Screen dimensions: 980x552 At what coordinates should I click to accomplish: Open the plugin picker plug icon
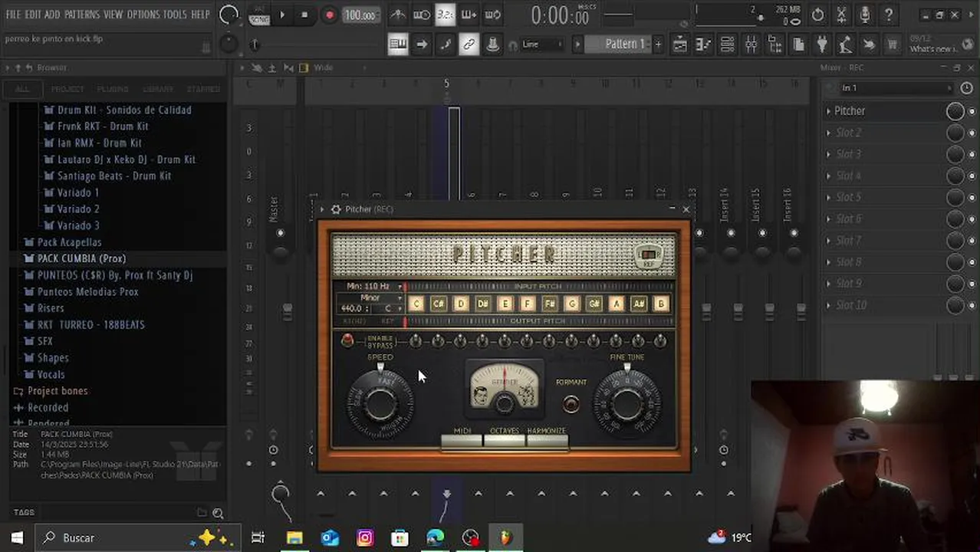[822, 44]
